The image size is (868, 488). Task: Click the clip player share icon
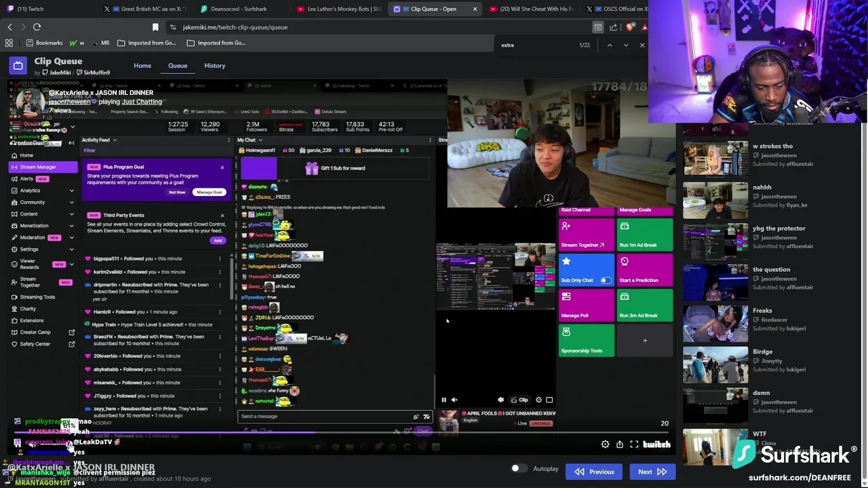pos(620,445)
